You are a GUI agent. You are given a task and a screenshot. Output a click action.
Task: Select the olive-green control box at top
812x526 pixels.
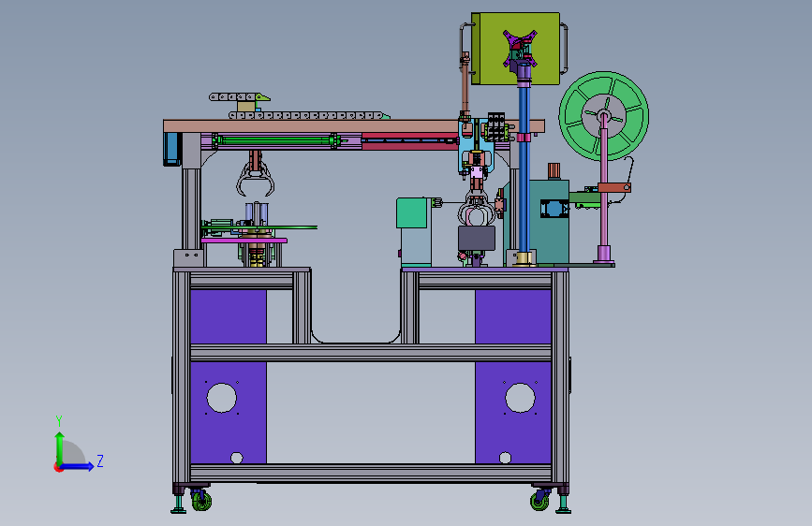point(515,49)
